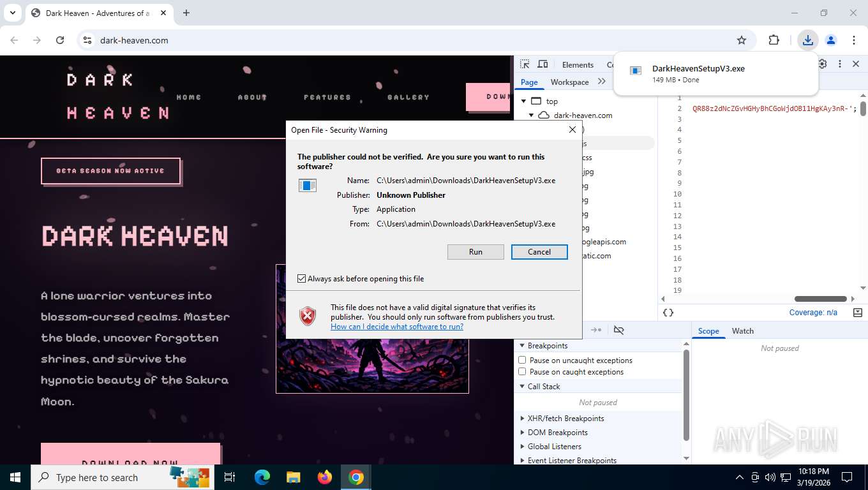
Task: Click GALLERY in the website navigation
Action: click(x=408, y=97)
